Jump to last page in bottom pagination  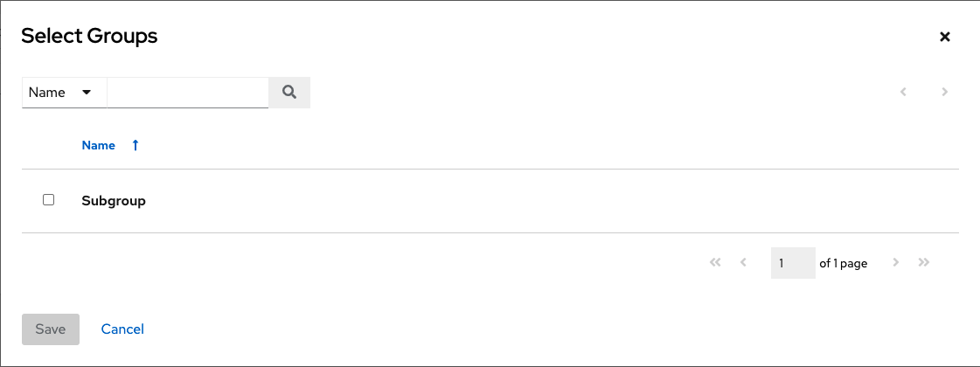click(923, 262)
